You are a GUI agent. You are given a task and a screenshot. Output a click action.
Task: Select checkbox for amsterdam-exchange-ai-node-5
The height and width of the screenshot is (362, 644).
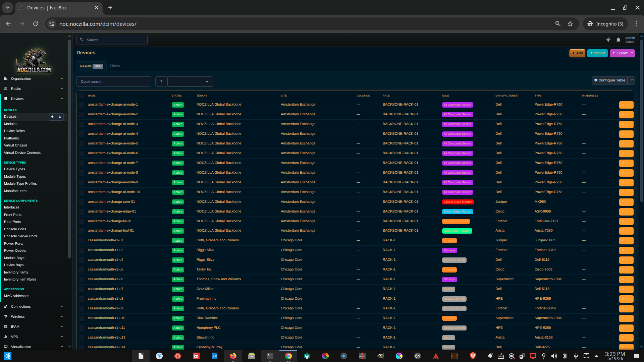(x=81, y=144)
